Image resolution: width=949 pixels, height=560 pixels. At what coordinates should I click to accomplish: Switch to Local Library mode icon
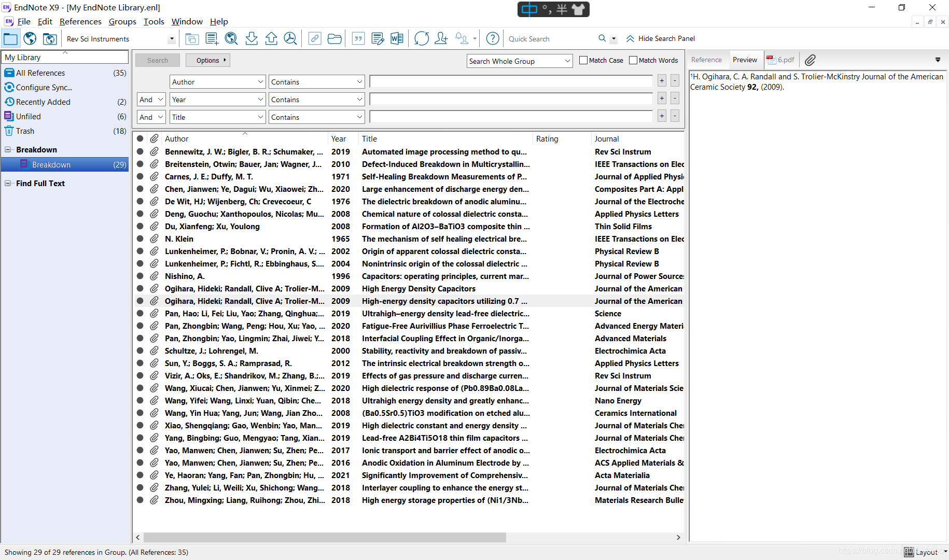coord(10,39)
